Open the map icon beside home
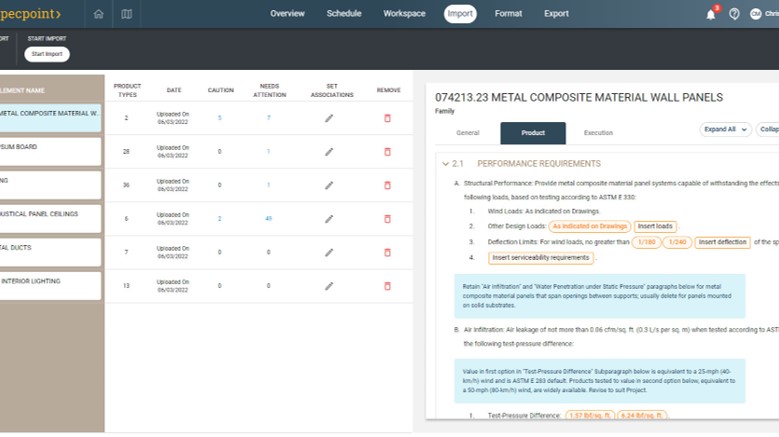This screenshot has width=779, height=437. (126, 14)
